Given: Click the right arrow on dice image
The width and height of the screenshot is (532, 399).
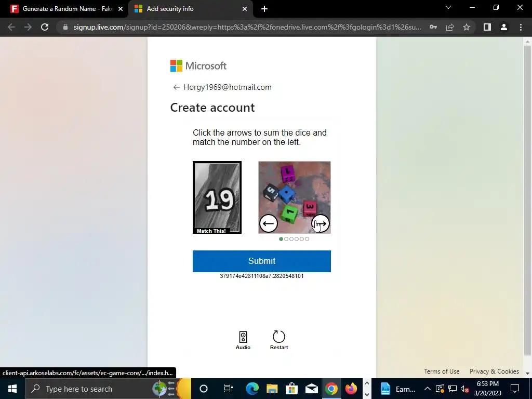Looking at the screenshot, I should point(321,223).
